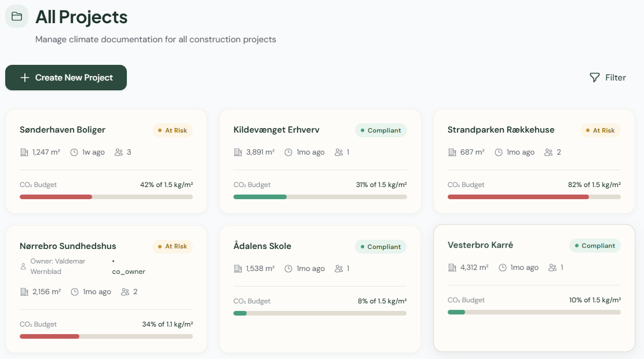Image resolution: width=644 pixels, height=359 pixels.
Task: Click the building icon on Sønderhaven Boliger card
Action: pyautogui.click(x=24, y=152)
